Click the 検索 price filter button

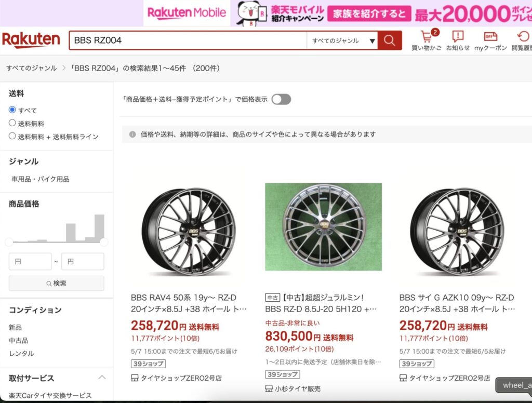pos(56,283)
